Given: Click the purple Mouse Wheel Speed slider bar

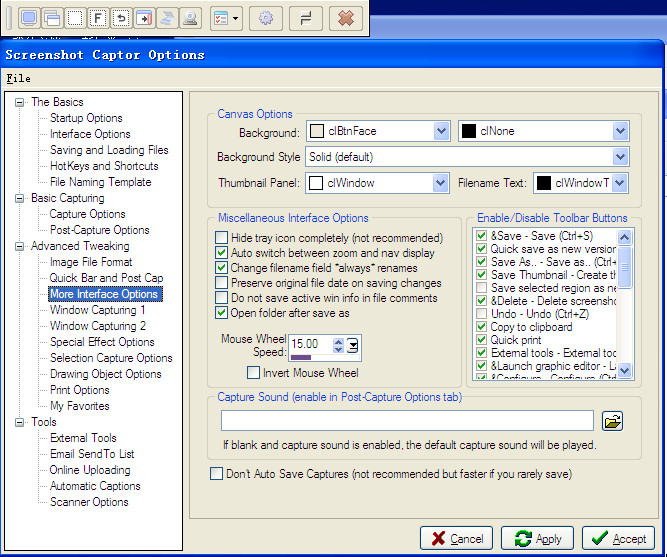Looking at the screenshot, I should [x=301, y=357].
